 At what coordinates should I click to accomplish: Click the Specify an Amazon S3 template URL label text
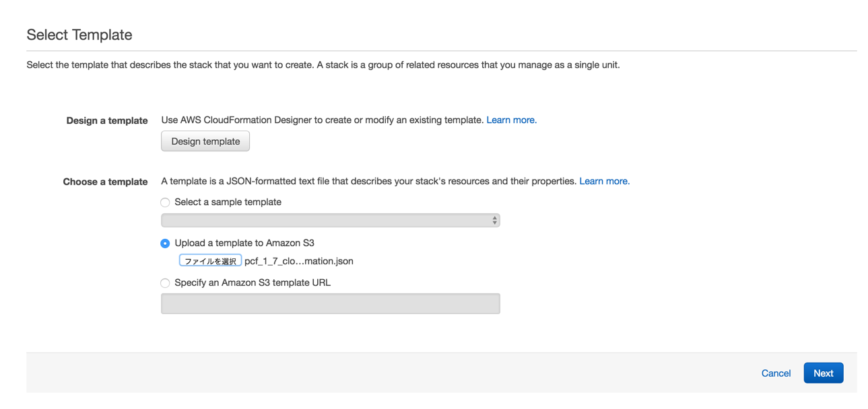[253, 283]
